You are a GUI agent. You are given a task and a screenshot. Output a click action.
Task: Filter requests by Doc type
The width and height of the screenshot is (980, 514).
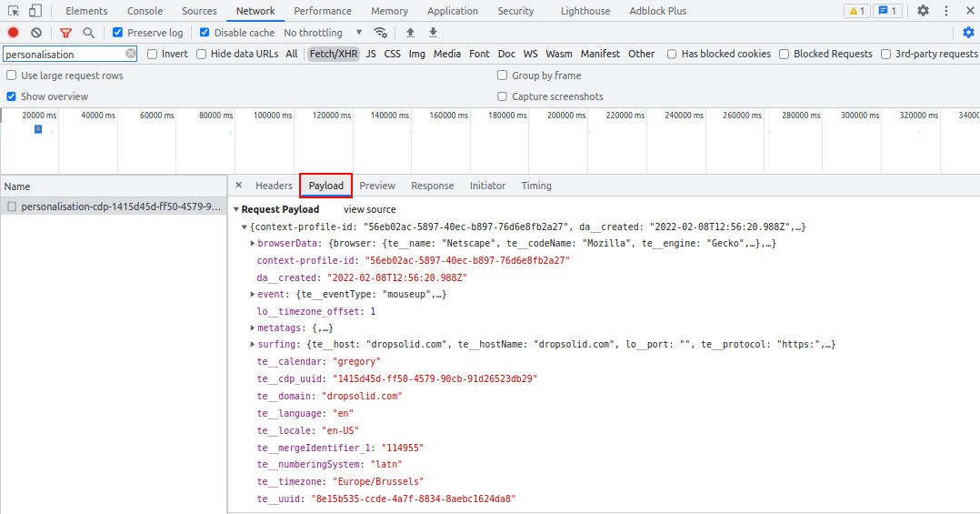[506, 54]
